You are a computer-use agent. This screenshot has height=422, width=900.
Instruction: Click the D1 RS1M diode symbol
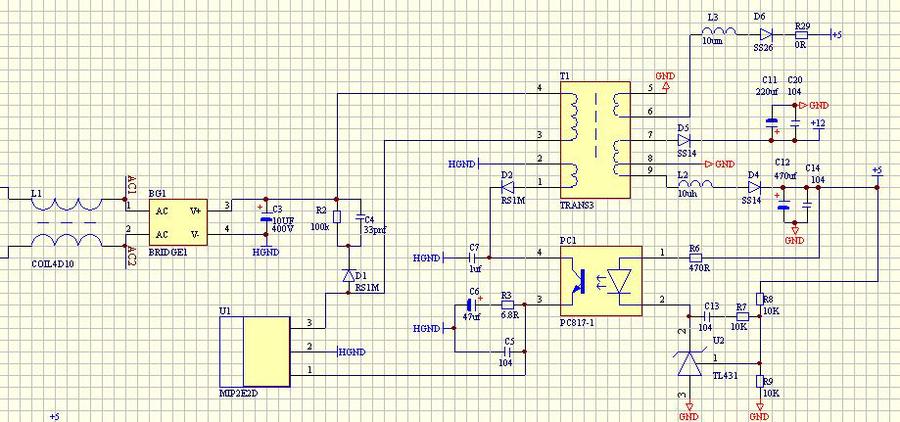[349, 274]
